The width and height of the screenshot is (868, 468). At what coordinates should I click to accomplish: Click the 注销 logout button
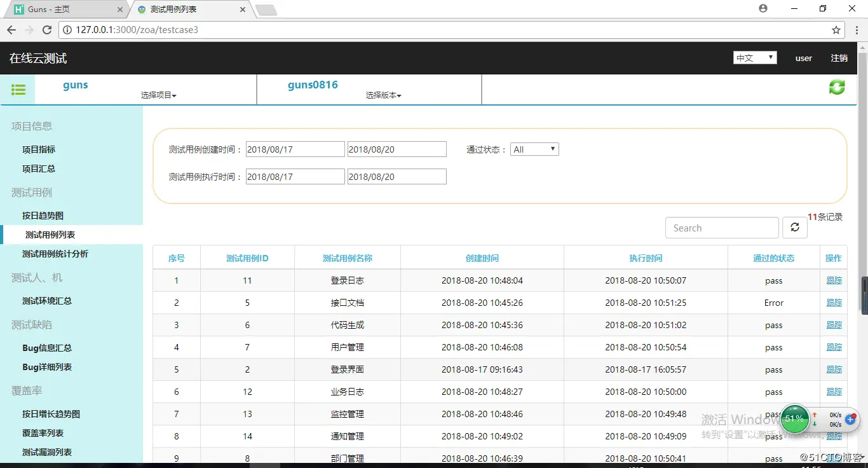(839, 58)
